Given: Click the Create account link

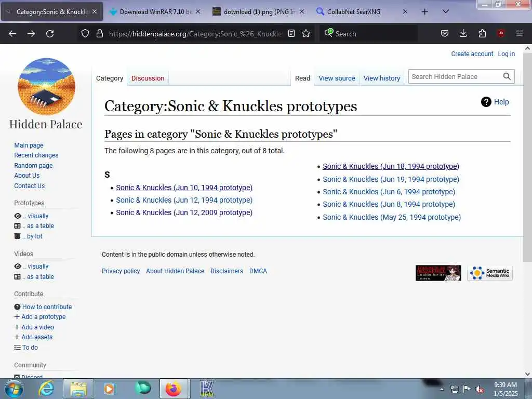Looking at the screenshot, I should (472, 54).
